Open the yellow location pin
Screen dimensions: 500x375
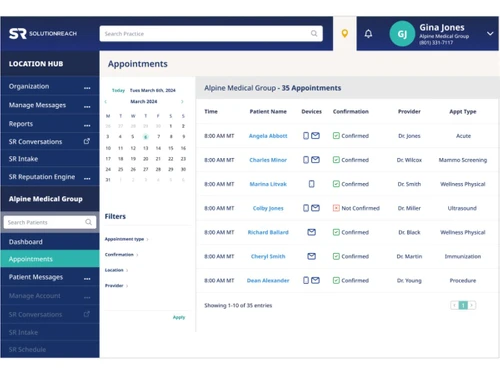[x=345, y=34]
